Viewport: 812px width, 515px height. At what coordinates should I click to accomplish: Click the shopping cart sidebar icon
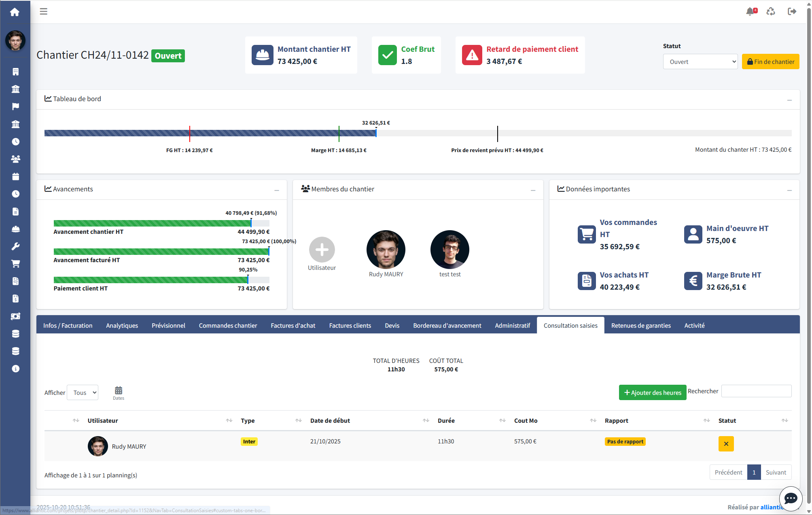[x=15, y=264]
